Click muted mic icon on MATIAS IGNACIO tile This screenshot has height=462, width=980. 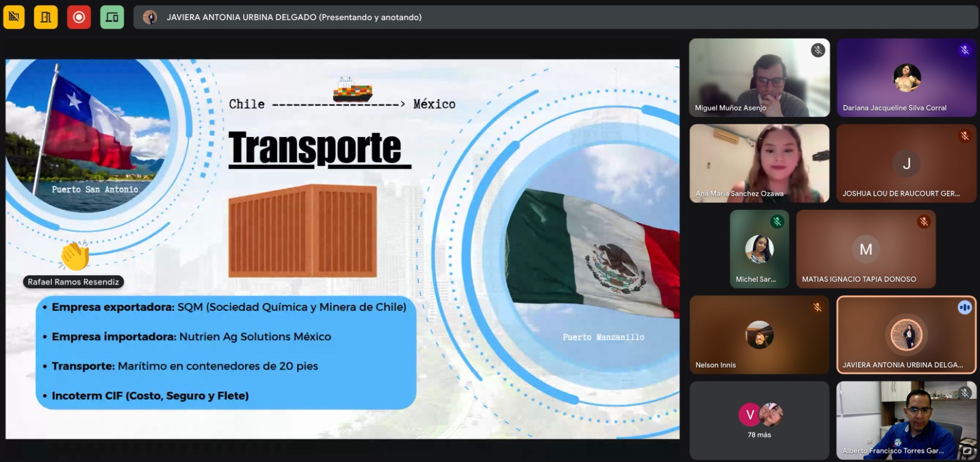(924, 222)
